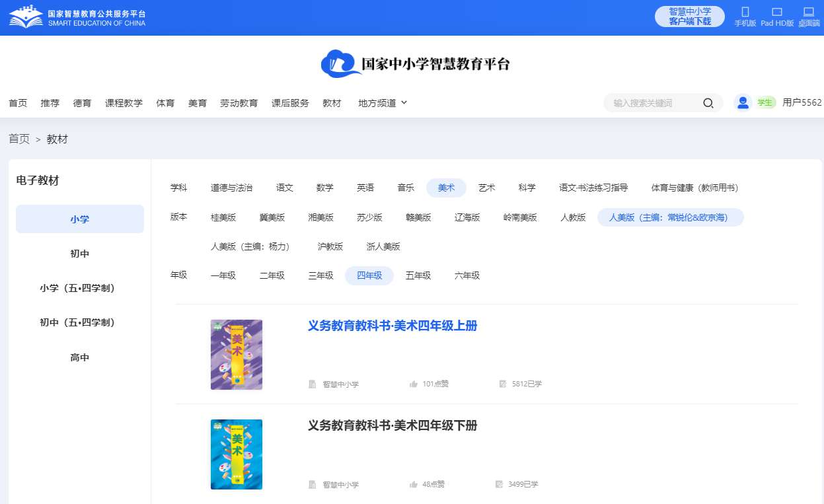The image size is (824, 504).
Task: Pick 人美版（主编：杨力） edition
Action: 252,246
